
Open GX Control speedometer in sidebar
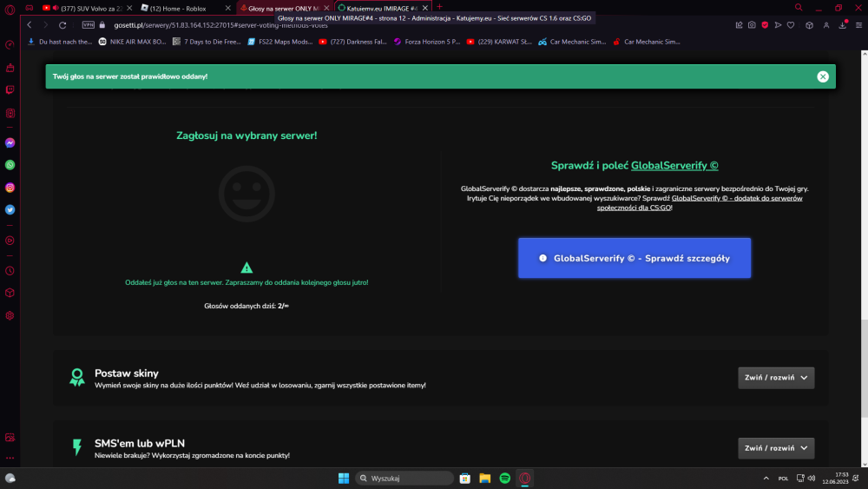(10, 45)
